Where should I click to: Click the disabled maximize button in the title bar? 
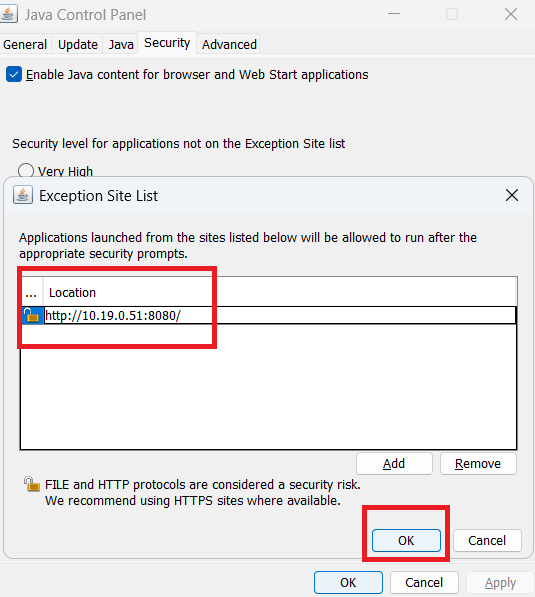click(452, 14)
